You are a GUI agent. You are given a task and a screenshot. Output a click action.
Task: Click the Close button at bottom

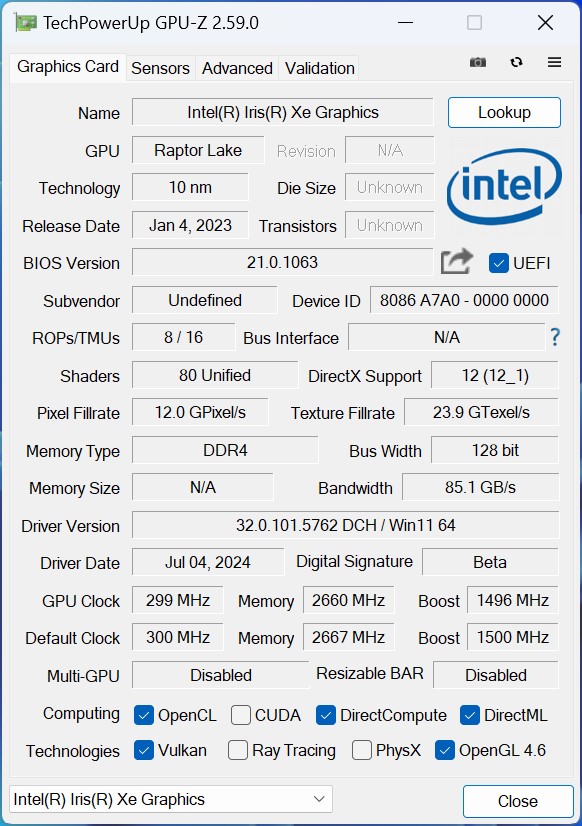click(518, 801)
